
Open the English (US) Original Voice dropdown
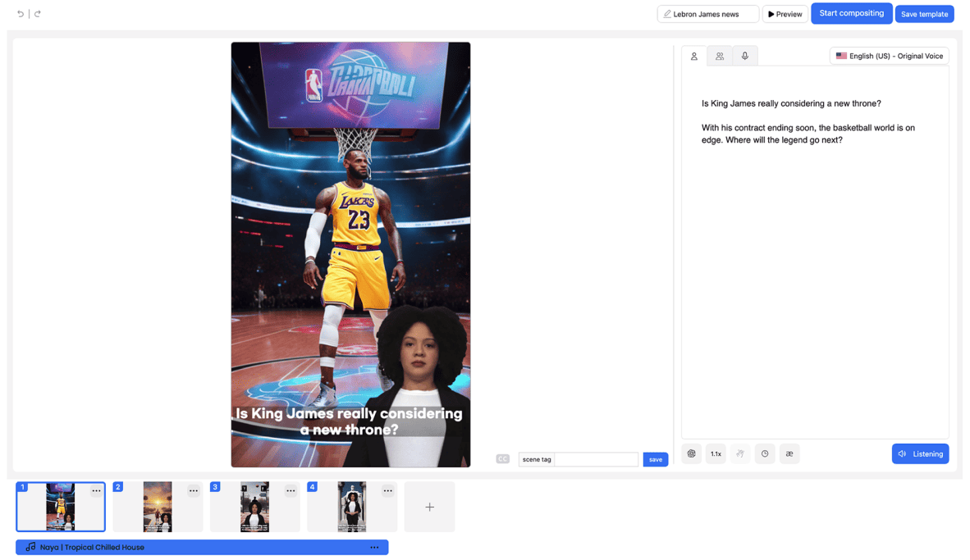(x=889, y=56)
